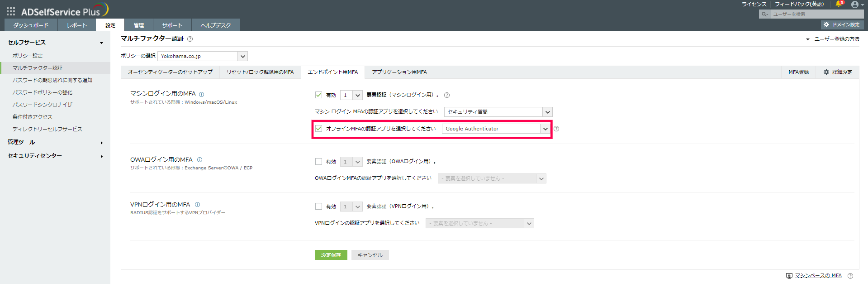The height and width of the screenshot is (284, 868).
Task: Switch to オーセンティケーターのセットアップ tab
Action: (x=170, y=72)
